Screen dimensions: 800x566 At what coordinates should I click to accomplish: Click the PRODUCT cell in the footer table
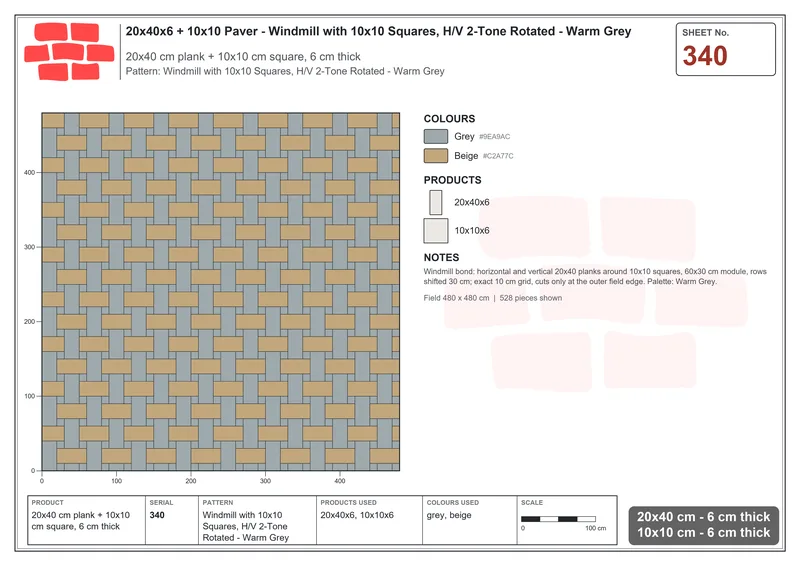pyautogui.click(x=87, y=520)
